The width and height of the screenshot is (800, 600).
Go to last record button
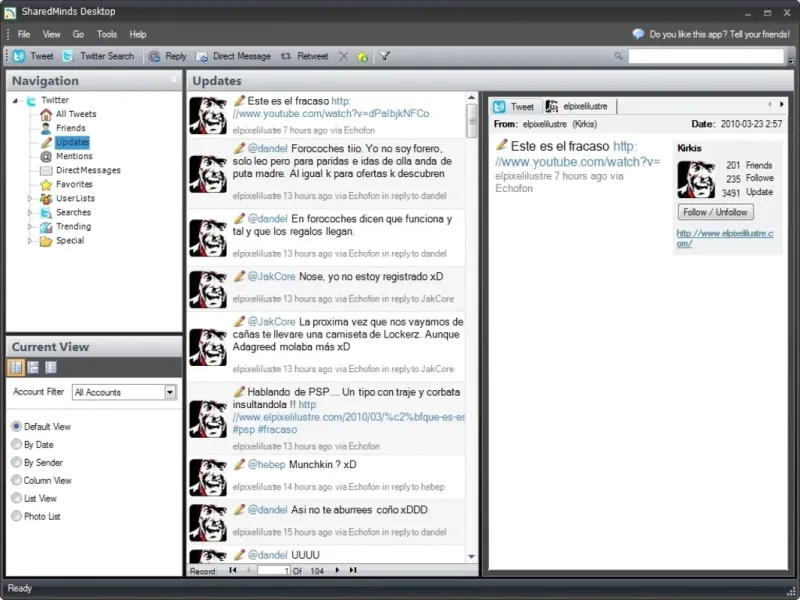pos(353,570)
